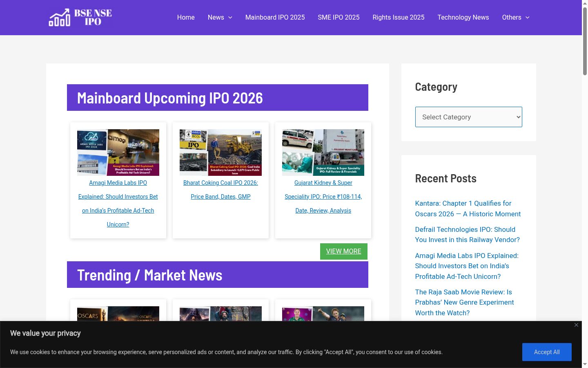Open Mainboard IPO 2025 page

275,18
